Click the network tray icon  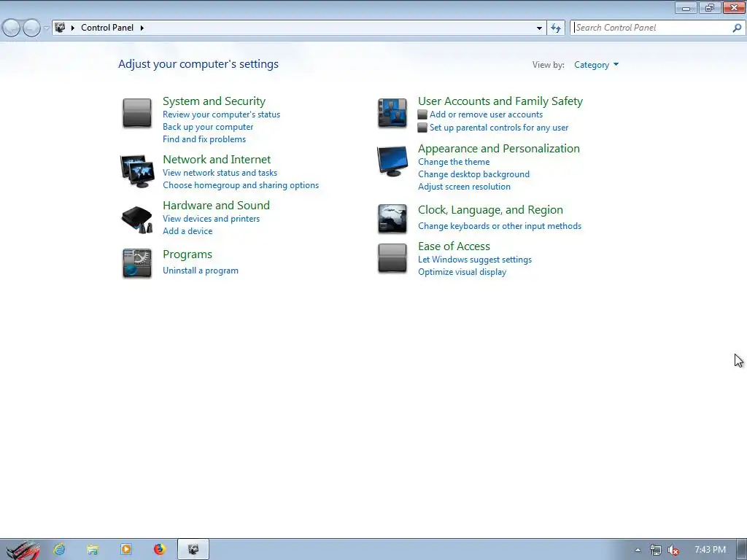tap(656, 550)
